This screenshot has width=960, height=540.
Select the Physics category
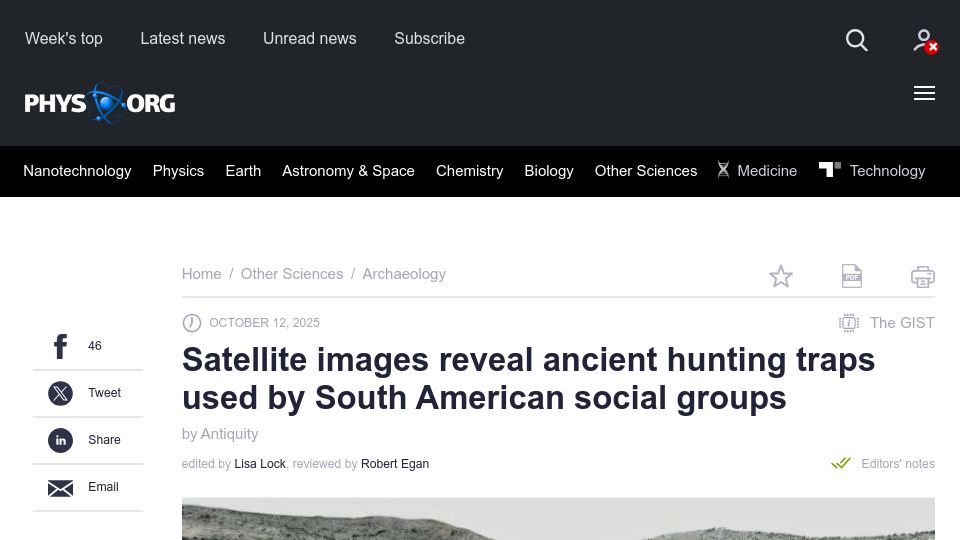point(178,171)
